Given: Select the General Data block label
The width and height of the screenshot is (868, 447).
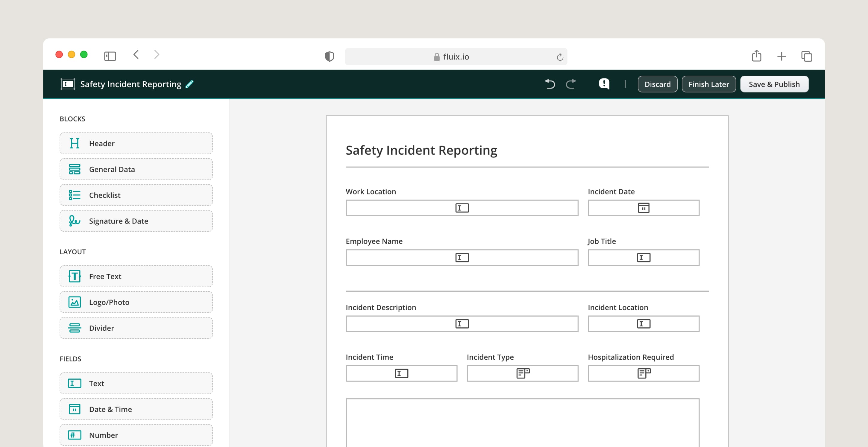Looking at the screenshot, I should tap(112, 169).
